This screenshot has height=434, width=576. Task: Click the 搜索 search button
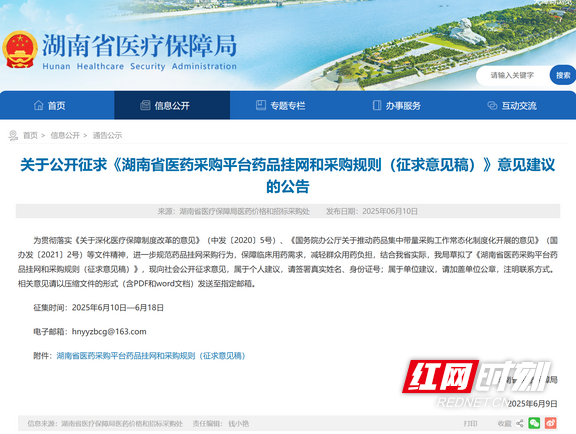563,75
